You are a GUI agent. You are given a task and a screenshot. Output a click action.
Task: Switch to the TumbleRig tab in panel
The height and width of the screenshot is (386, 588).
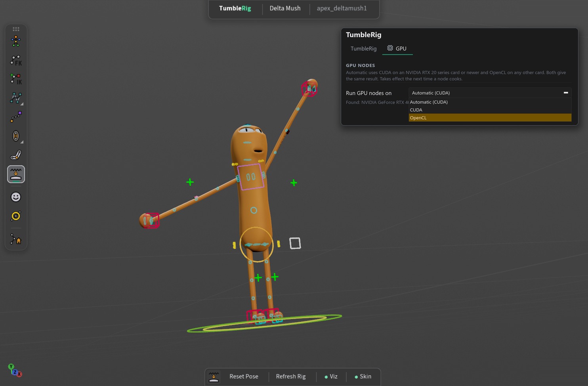coord(363,49)
